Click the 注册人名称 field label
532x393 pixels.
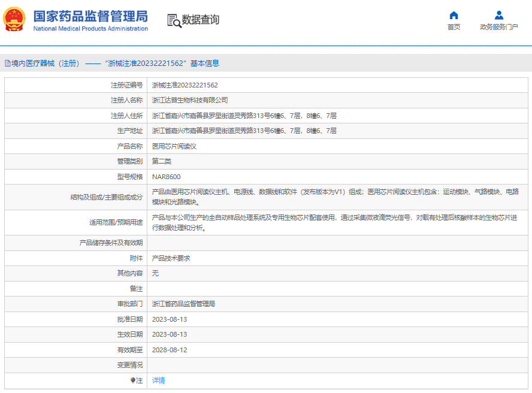126,101
